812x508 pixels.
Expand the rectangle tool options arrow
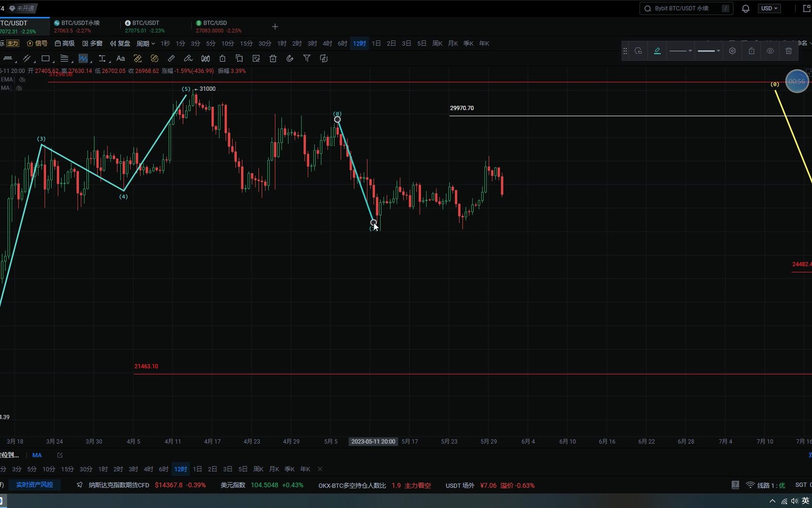54,62
